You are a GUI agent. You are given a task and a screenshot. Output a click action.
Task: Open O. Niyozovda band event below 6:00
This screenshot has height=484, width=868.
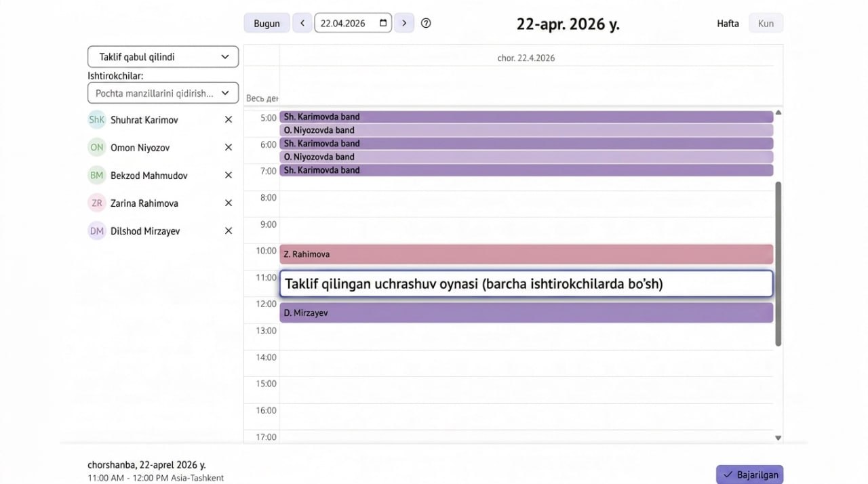click(x=526, y=157)
